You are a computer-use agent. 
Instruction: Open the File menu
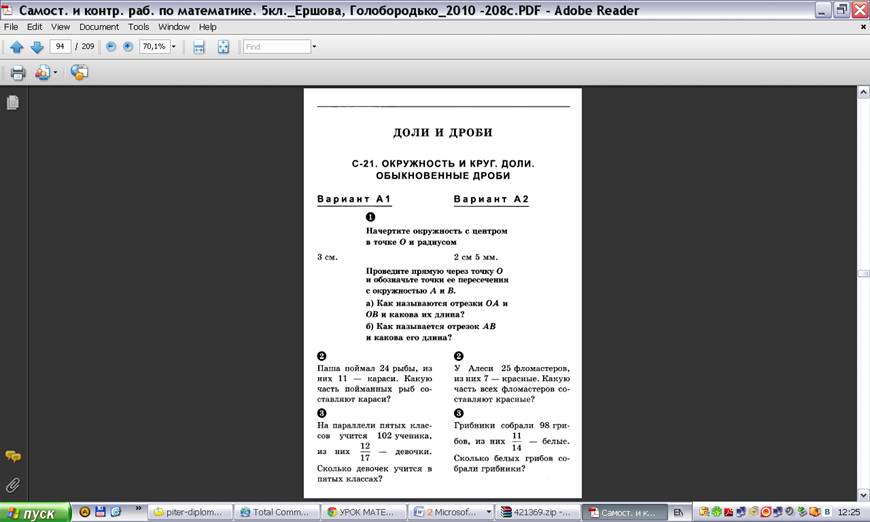coord(11,27)
